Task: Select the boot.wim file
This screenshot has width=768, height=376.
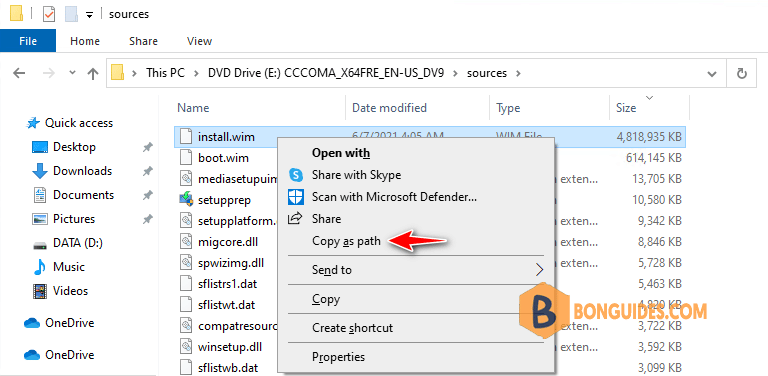Action: pos(223,158)
